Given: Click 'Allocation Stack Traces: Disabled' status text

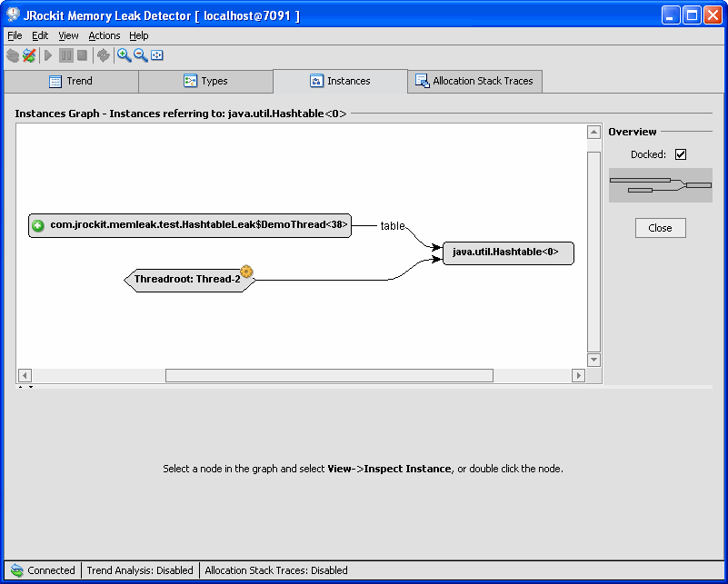Looking at the screenshot, I should (275, 570).
